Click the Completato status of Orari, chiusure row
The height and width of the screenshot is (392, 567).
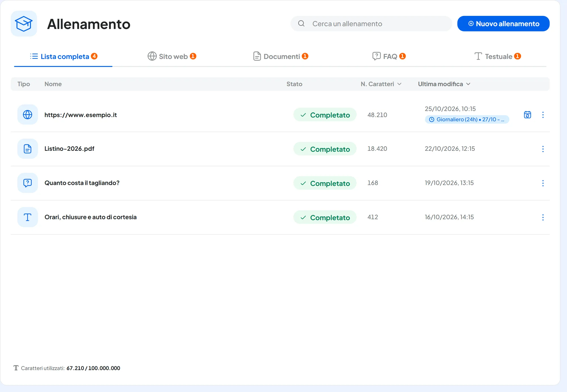[x=325, y=217]
